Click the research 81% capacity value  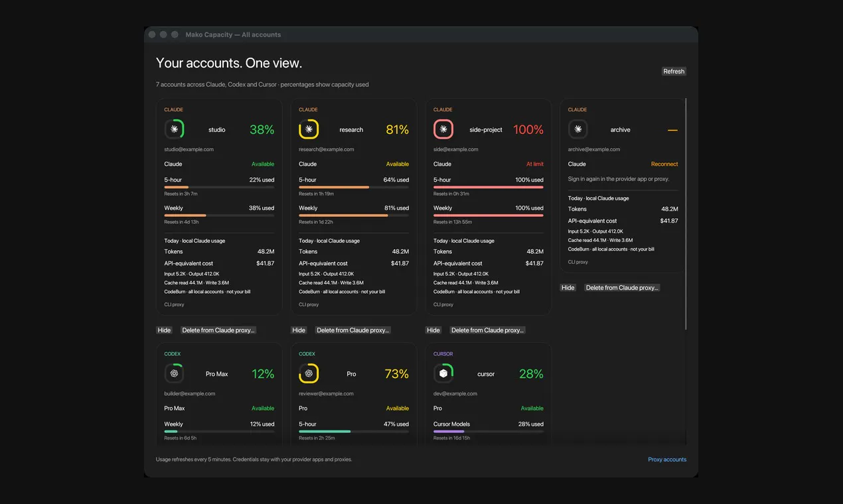397,130
